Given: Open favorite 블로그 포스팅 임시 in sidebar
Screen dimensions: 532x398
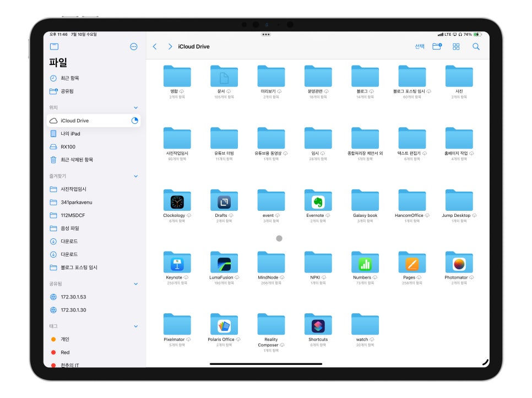Looking at the screenshot, I should 93,268.
